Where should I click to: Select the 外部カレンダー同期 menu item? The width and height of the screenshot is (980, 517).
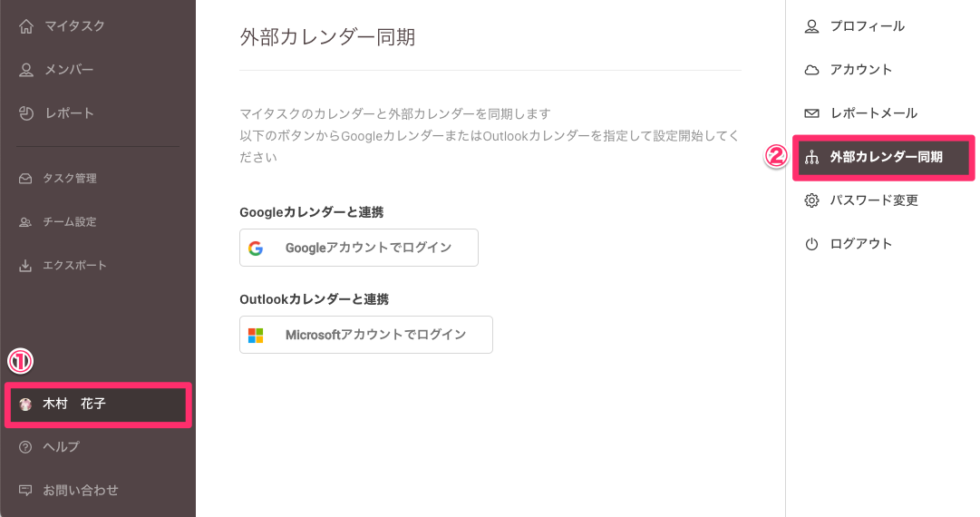[x=886, y=157]
